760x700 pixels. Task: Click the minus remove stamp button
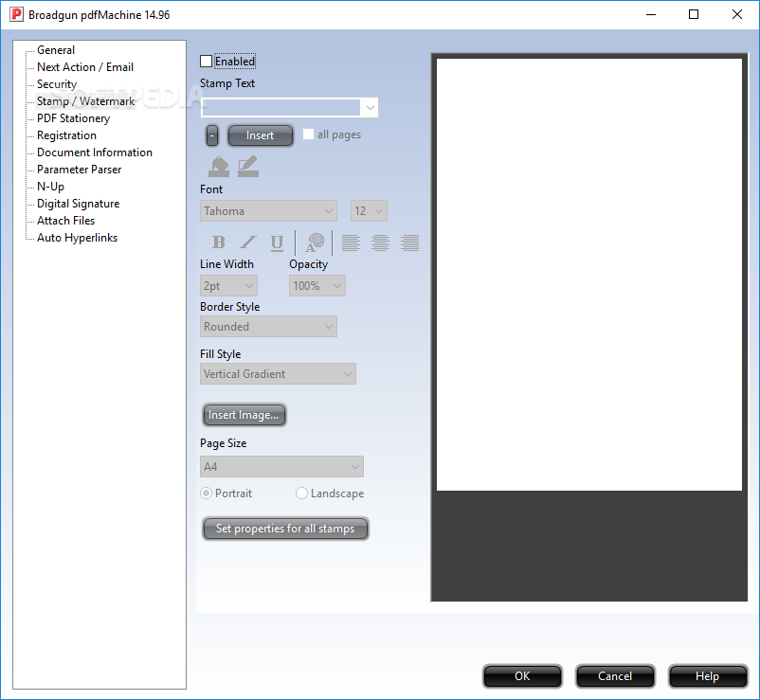[x=212, y=135]
